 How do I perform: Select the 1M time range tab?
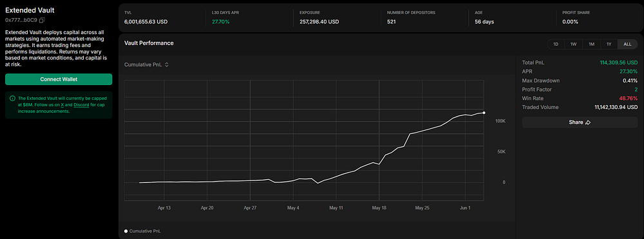(591, 44)
